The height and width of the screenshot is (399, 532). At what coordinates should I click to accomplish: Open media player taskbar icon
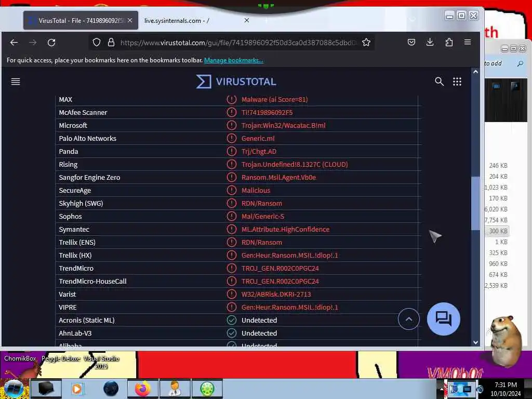[77, 389]
